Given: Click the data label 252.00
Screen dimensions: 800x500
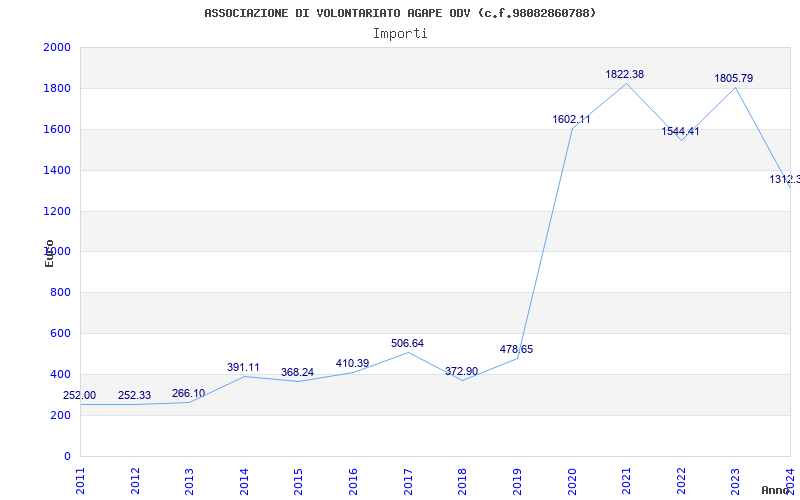Looking at the screenshot, I should point(80,395).
